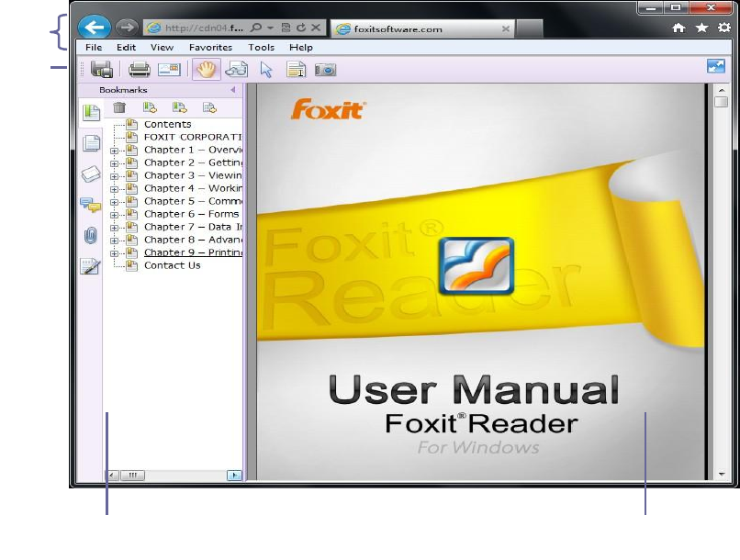
Task: Click the address bar stop X icon
Action: [x=316, y=28]
